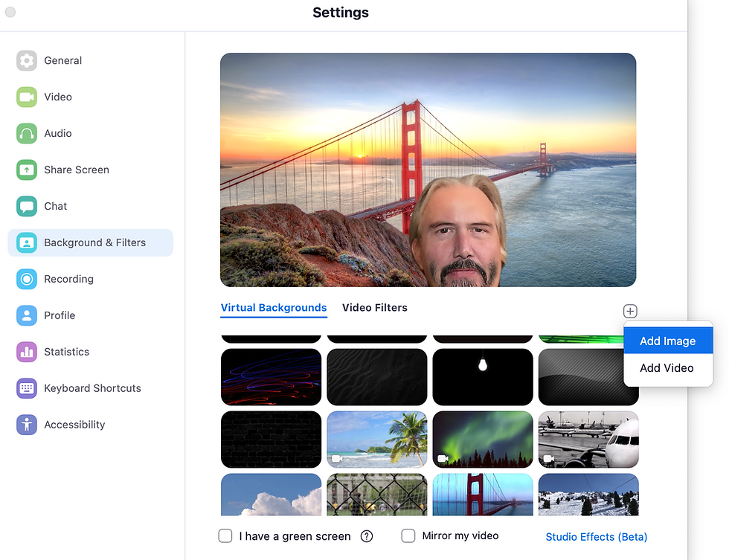The height and width of the screenshot is (560, 729).
Task: Switch to the Video Filters tab
Action: click(x=375, y=308)
